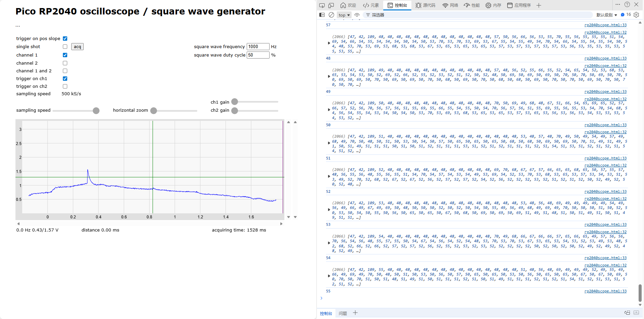Enable channel 1 and 2 checkbox
The image size is (644, 319).
point(65,71)
